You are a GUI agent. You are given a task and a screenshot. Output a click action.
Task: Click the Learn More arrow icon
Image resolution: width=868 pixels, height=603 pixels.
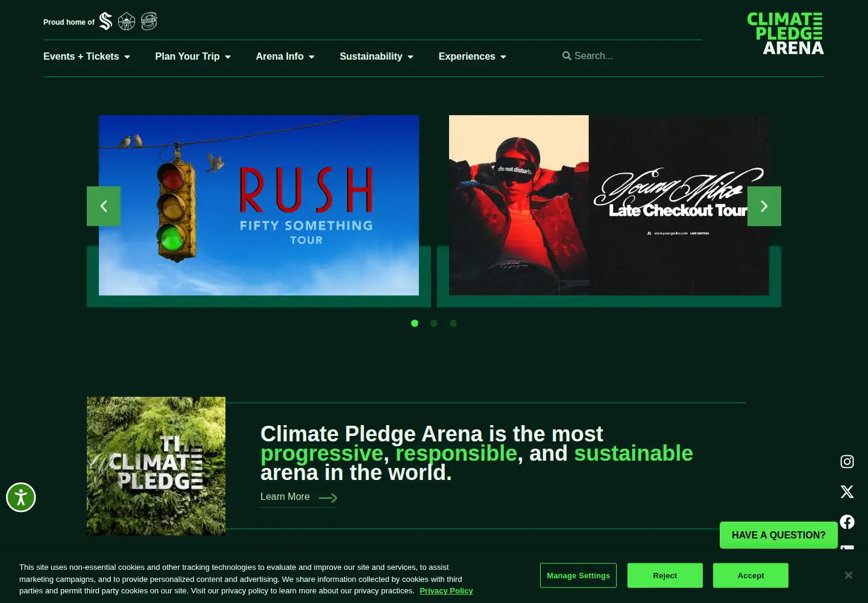(328, 497)
